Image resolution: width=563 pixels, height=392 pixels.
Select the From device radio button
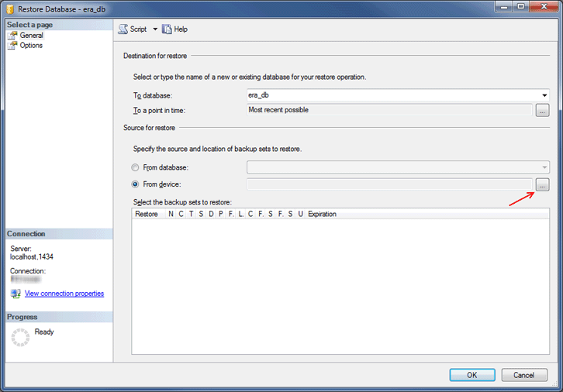click(136, 184)
